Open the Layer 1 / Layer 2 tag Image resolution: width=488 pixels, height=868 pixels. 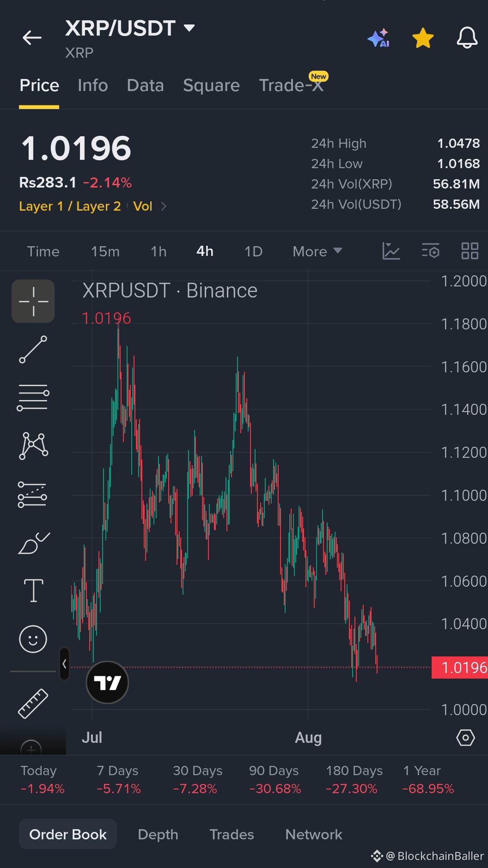70,206
